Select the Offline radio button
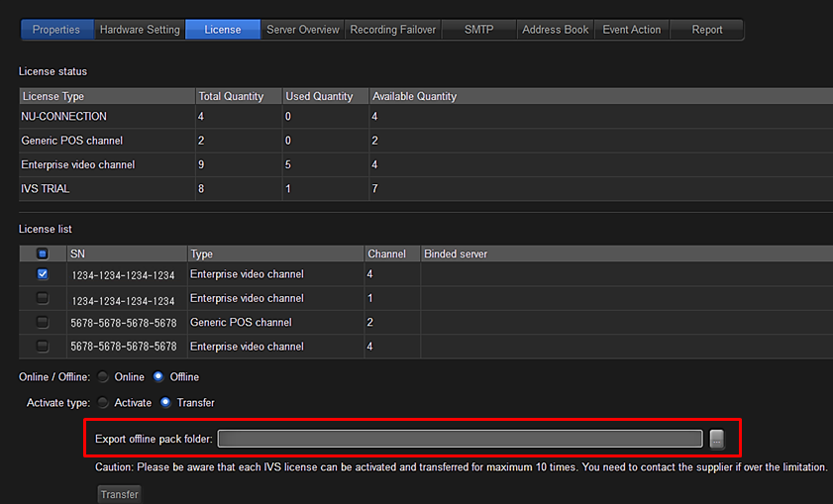The image size is (833, 504). 158,377
